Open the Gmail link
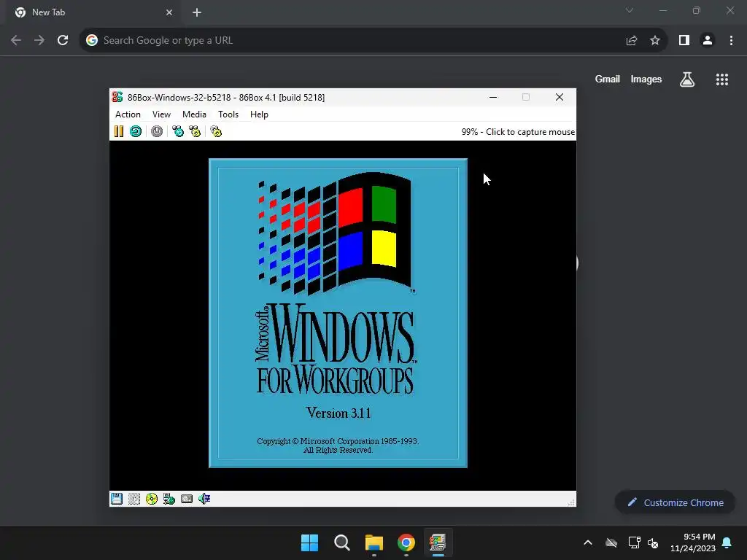Viewport: 747px width, 560px height. pyautogui.click(x=608, y=79)
